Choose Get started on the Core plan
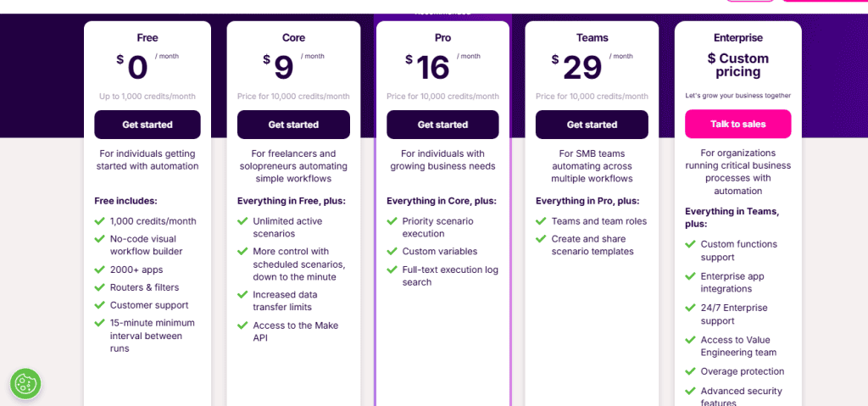868x406 pixels. [x=293, y=125]
